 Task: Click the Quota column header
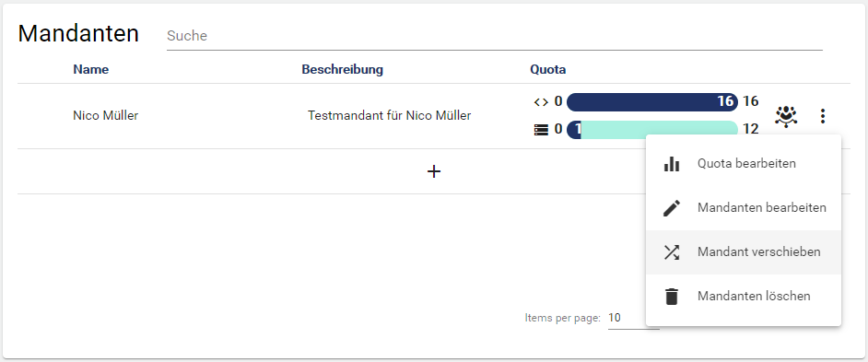(548, 70)
